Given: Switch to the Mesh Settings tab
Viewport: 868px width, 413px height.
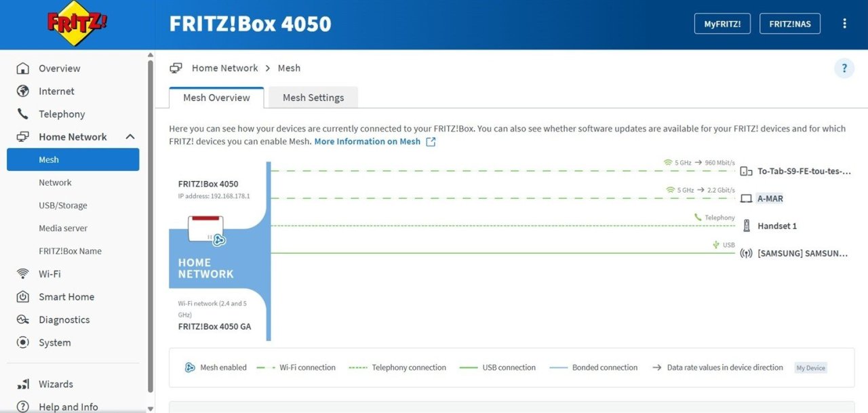Looking at the screenshot, I should [x=313, y=98].
